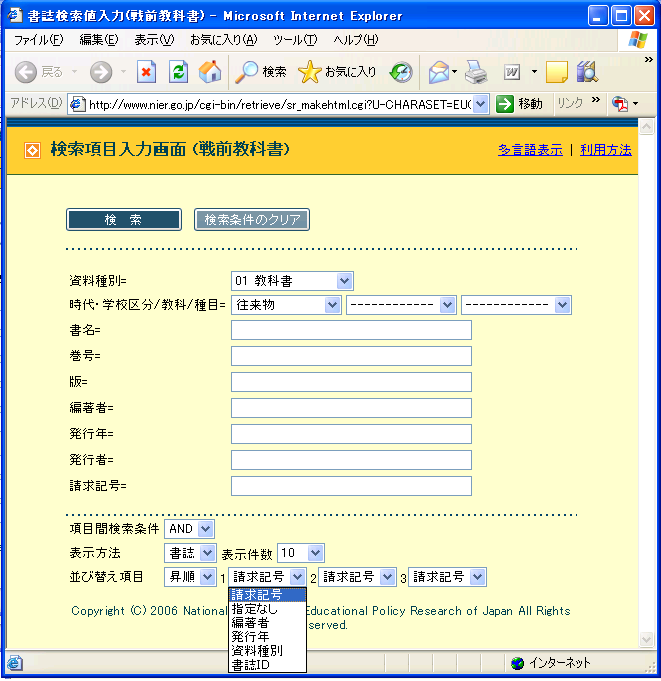Select 発行年 in the open sort list

tap(267, 637)
